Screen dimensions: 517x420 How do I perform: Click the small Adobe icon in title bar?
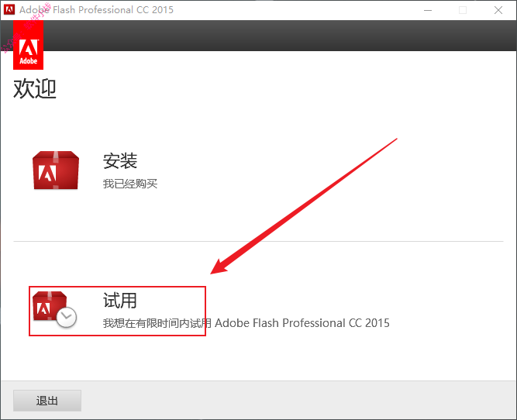[9, 9]
